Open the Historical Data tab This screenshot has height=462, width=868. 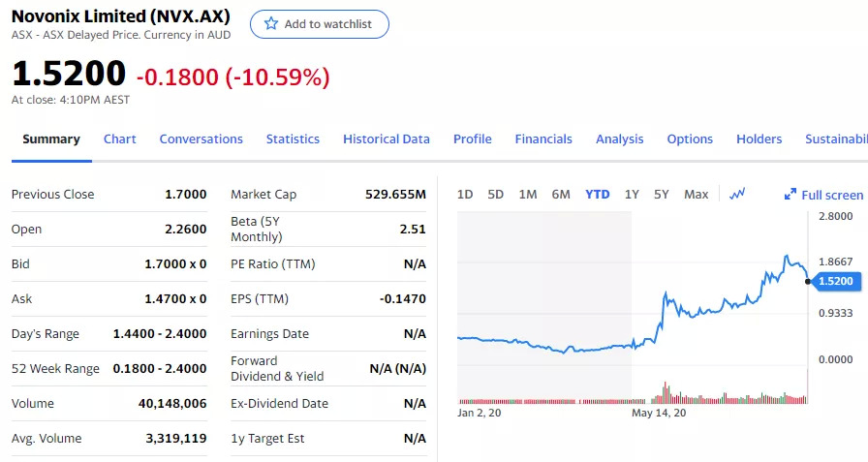click(x=386, y=139)
